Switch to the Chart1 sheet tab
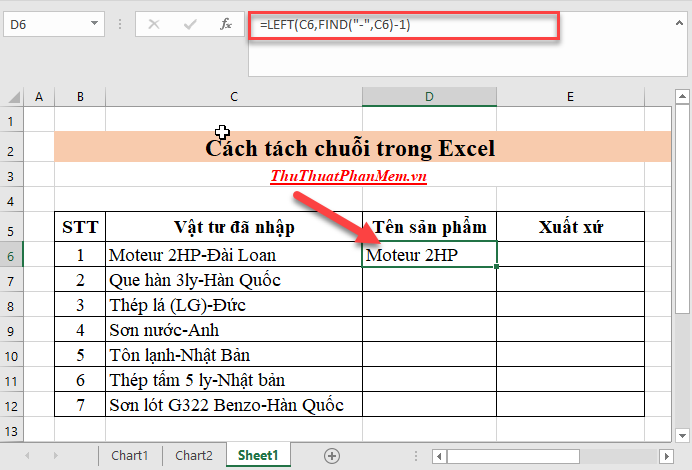Image resolution: width=692 pixels, height=470 pixels. click(129, 455)
